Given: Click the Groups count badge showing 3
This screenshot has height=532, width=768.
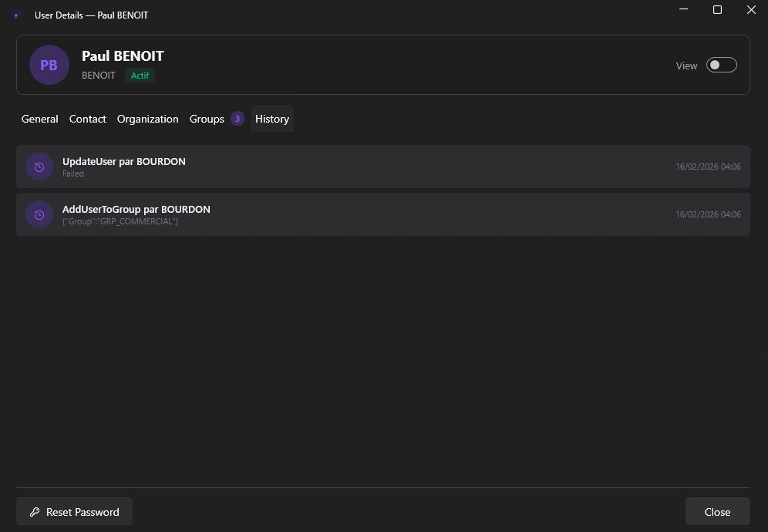Looking at the screenshot, I should point(237,118).
